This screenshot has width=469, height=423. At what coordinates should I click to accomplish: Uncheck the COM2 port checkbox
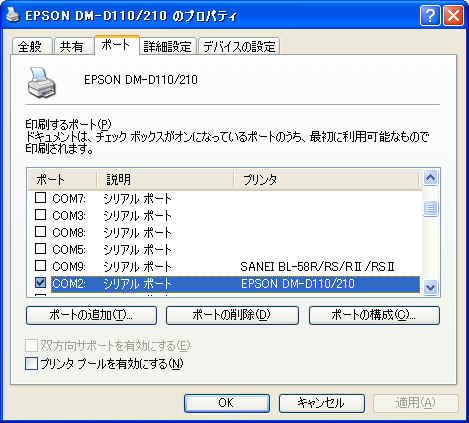pos(40,283)
